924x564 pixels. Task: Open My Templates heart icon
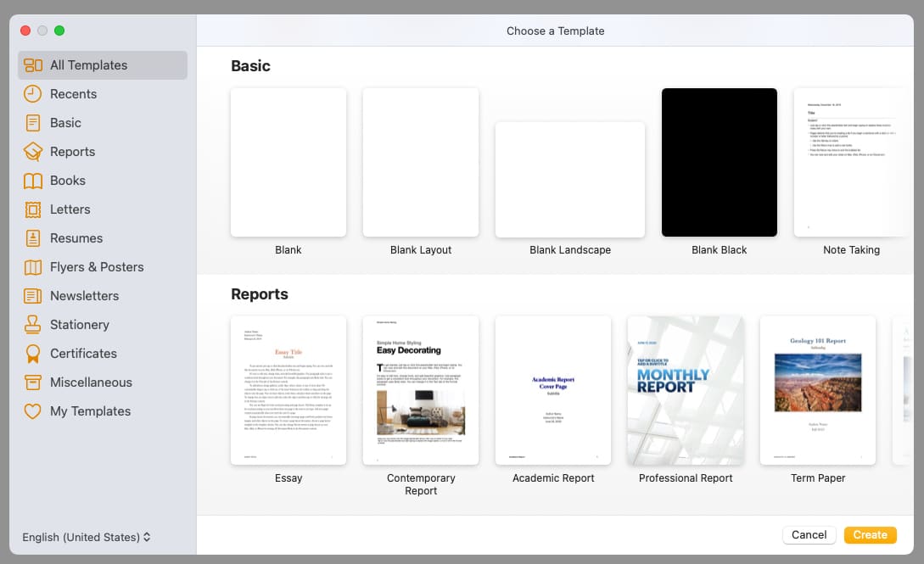32,411
